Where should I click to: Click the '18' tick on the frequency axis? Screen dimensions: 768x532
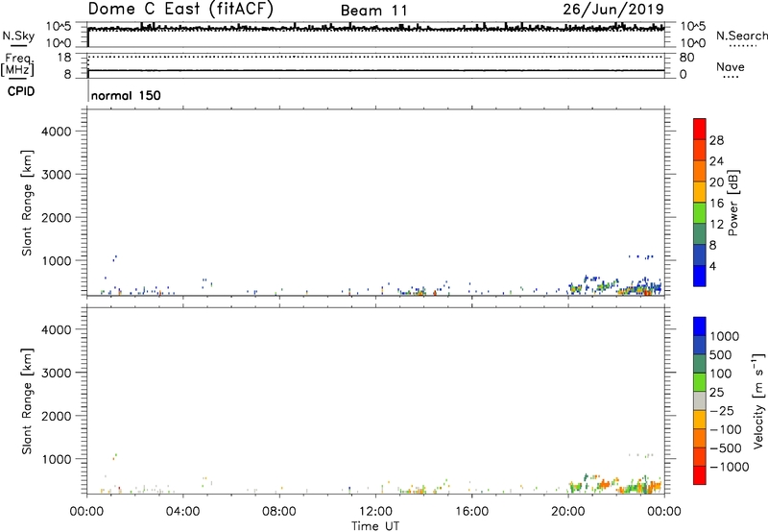click(64, 58)
